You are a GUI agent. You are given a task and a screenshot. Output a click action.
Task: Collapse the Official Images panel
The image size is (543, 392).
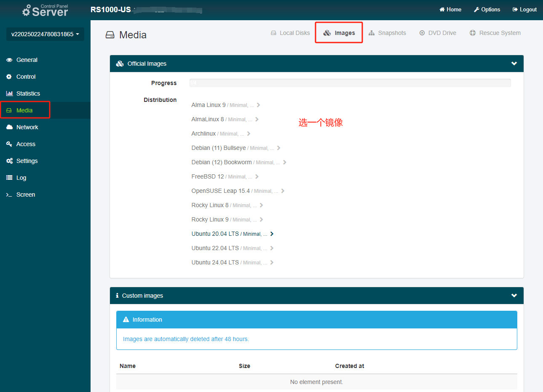click(x=514, y=64)
